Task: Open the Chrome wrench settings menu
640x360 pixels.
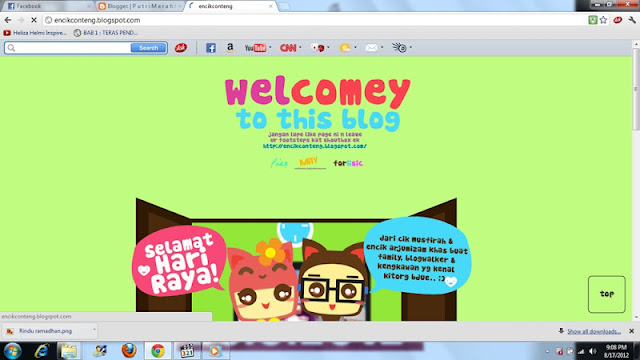Action: [x=632, y=20]
